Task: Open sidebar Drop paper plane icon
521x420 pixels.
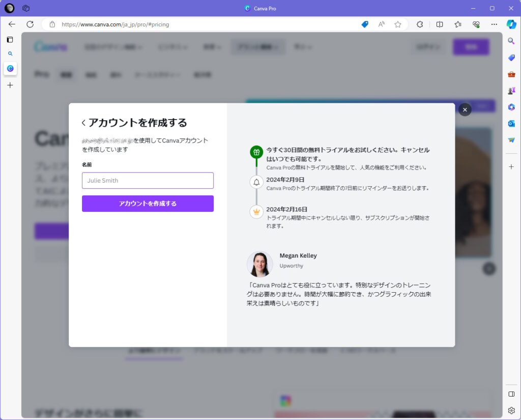Action: coord(511,140)
